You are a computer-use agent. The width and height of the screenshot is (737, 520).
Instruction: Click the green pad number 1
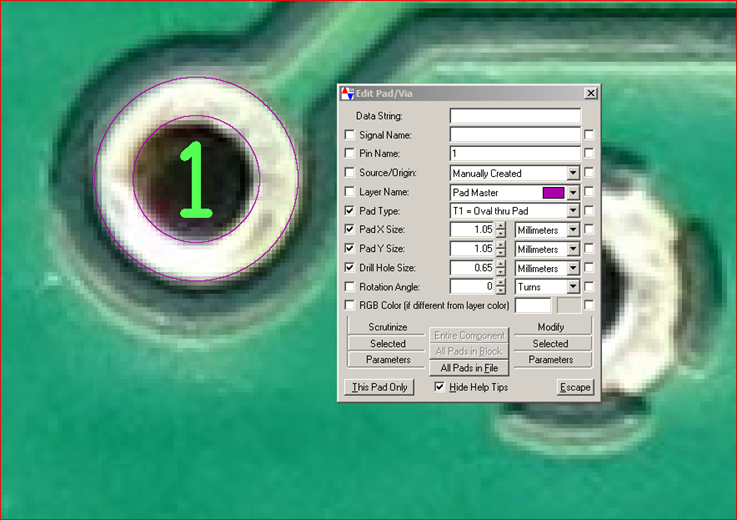[196, 180]
